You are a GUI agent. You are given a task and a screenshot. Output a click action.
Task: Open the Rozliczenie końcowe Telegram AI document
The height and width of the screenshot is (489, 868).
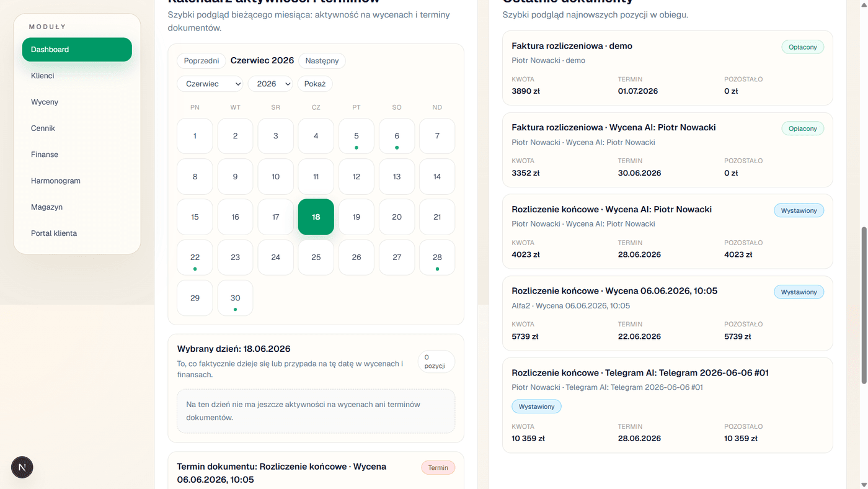tap(668, 405)
